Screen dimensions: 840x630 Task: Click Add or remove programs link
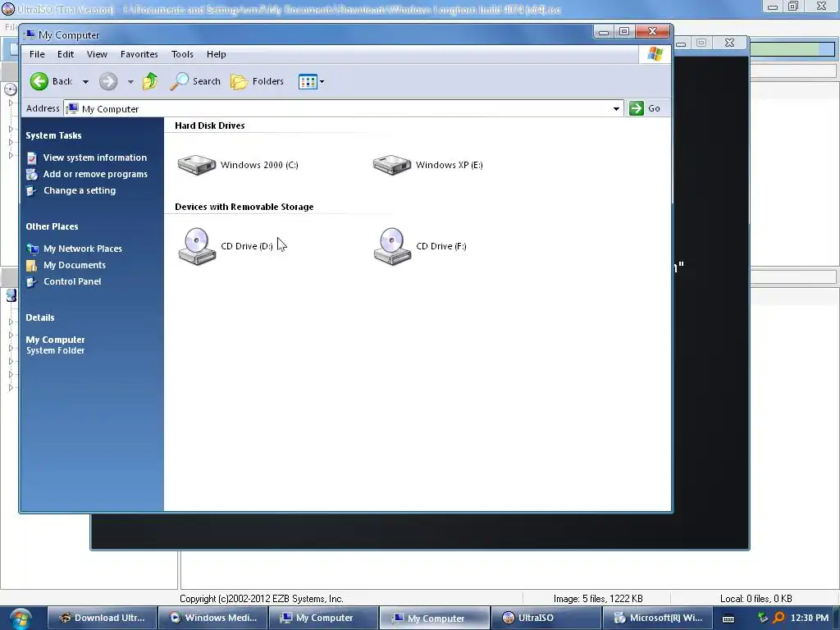point(95,174)
